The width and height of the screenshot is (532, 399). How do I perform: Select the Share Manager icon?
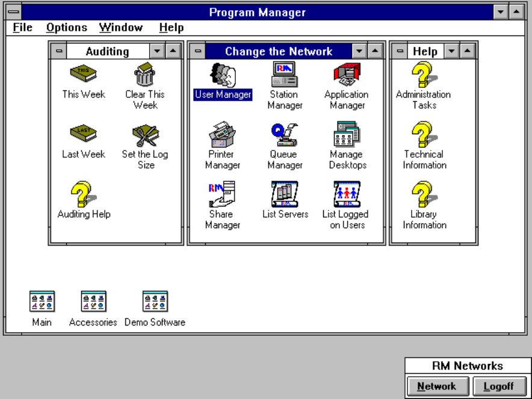[x=222, y=194]
